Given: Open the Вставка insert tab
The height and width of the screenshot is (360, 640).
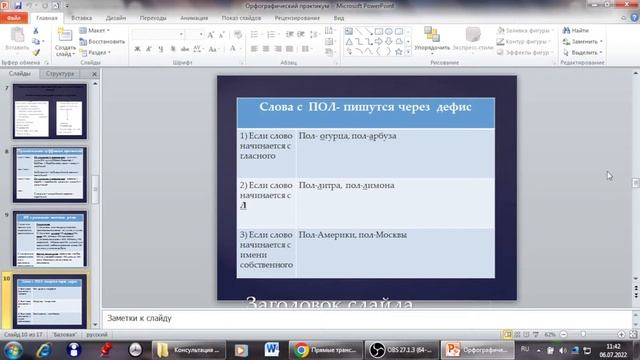Looking at the screenshot, I should click(82, 18).
